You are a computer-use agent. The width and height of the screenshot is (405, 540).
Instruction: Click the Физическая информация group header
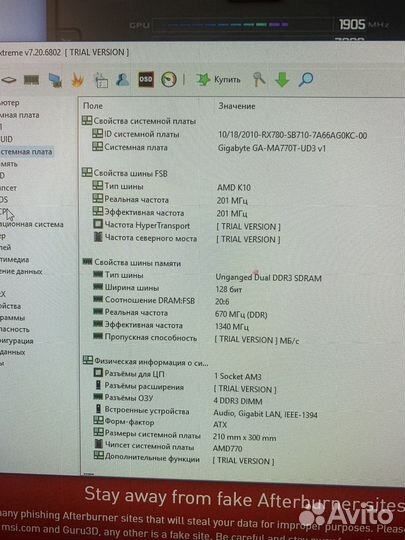pos(146,362)
